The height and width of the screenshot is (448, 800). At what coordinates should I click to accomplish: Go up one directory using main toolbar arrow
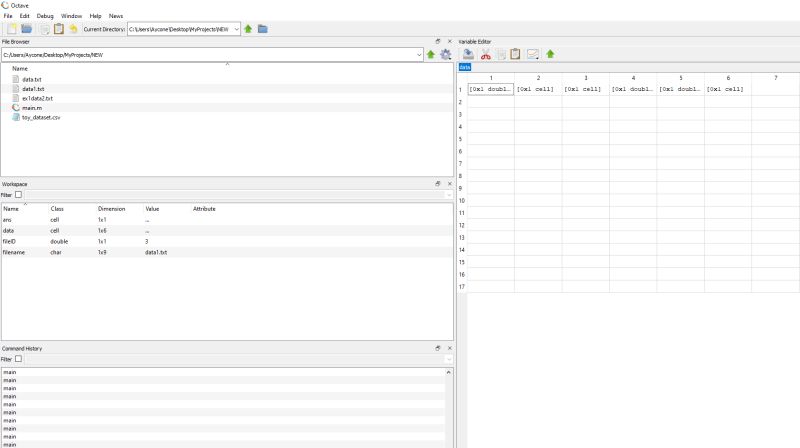point(248,29)
